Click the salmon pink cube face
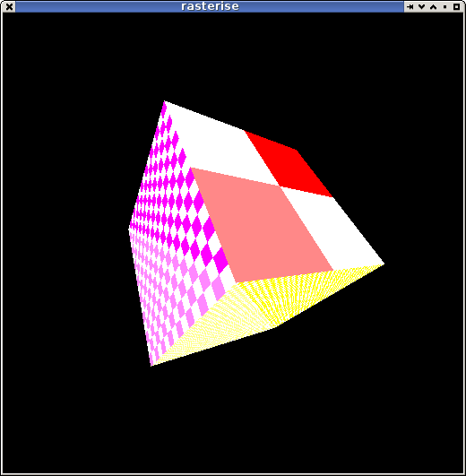466x476 pixels. [x=261, y=225]
